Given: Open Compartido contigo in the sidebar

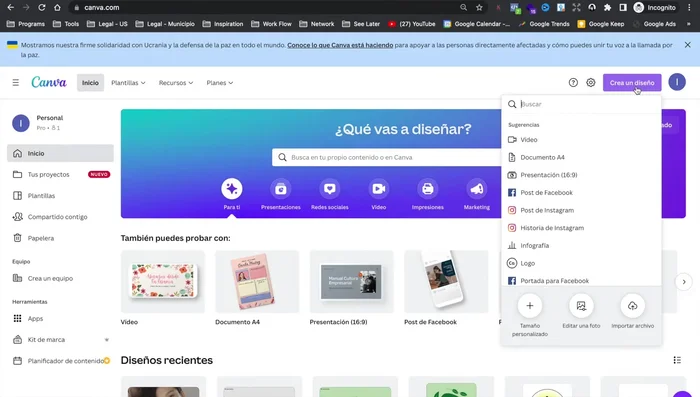Looking at the screenshot, I should 60,217.
